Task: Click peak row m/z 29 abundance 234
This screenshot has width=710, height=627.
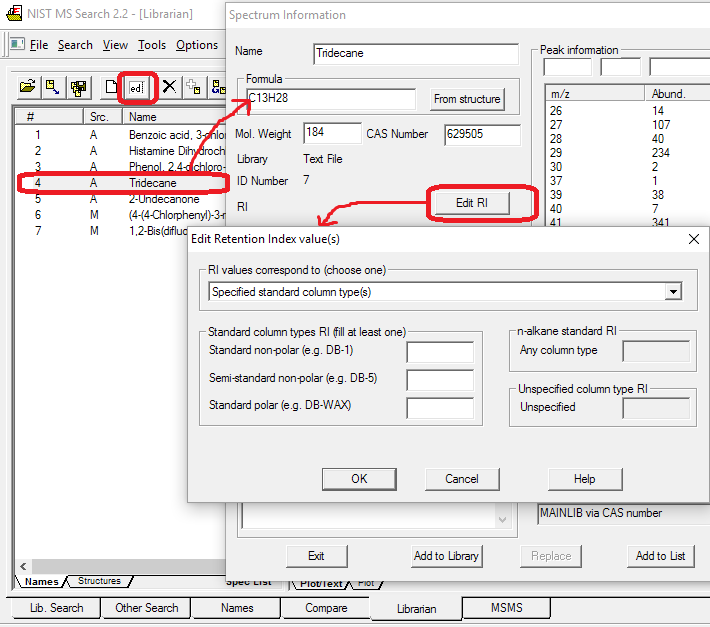Action: coord(627,153)
